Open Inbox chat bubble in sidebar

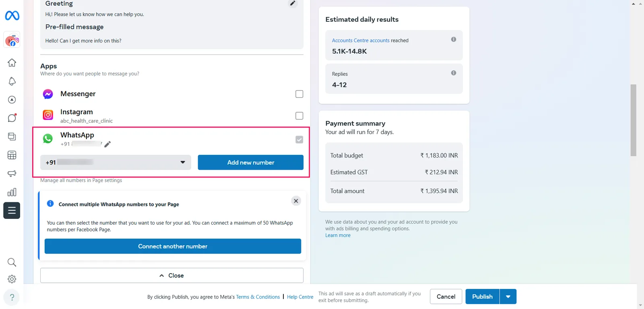coord(12,118)
